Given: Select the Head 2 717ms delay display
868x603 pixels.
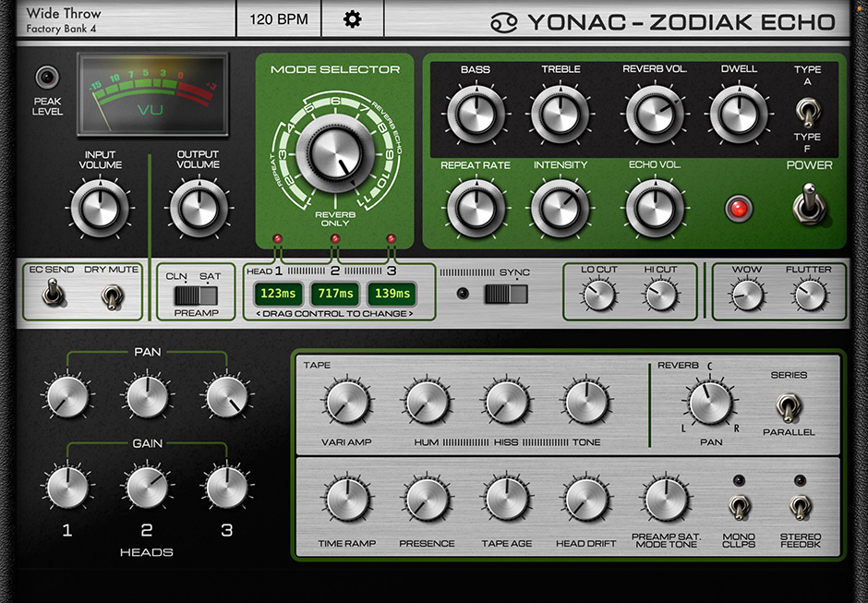Looking at the screenshot, I should [333, 295].
